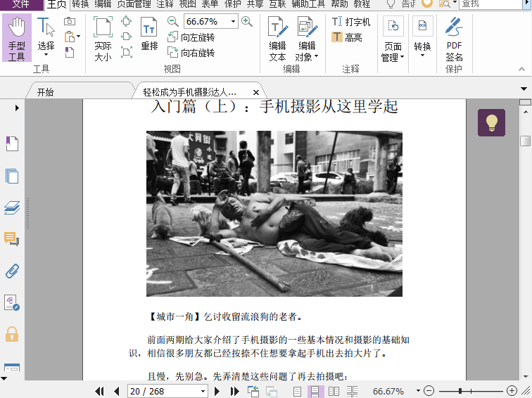Open the Attachments paperclip panel

12,271
